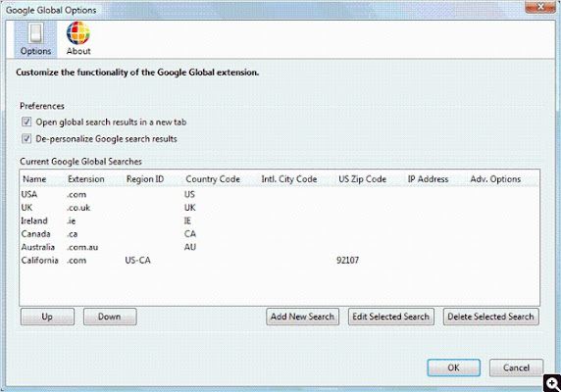The width and height of the screenshot is (561, 392).
Task: Click the magnifier zoom icon in the corner
Action: [552, 383]
